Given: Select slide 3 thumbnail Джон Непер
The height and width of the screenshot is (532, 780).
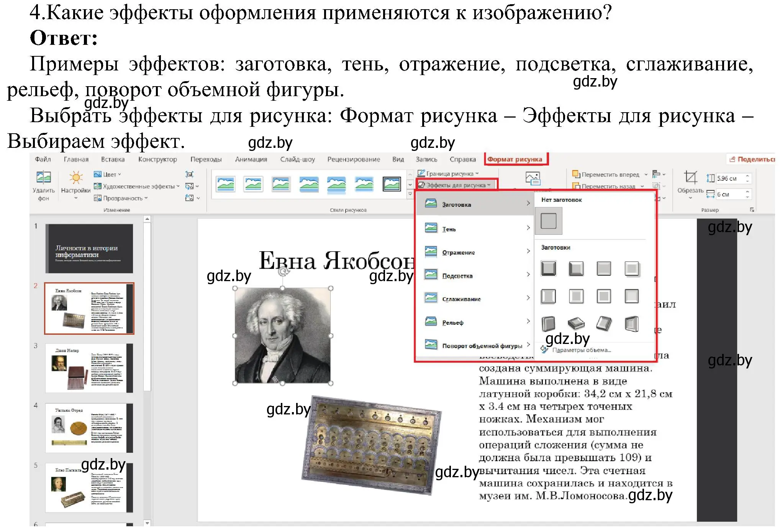Looking at the screenshot, I should pos(89,368).
